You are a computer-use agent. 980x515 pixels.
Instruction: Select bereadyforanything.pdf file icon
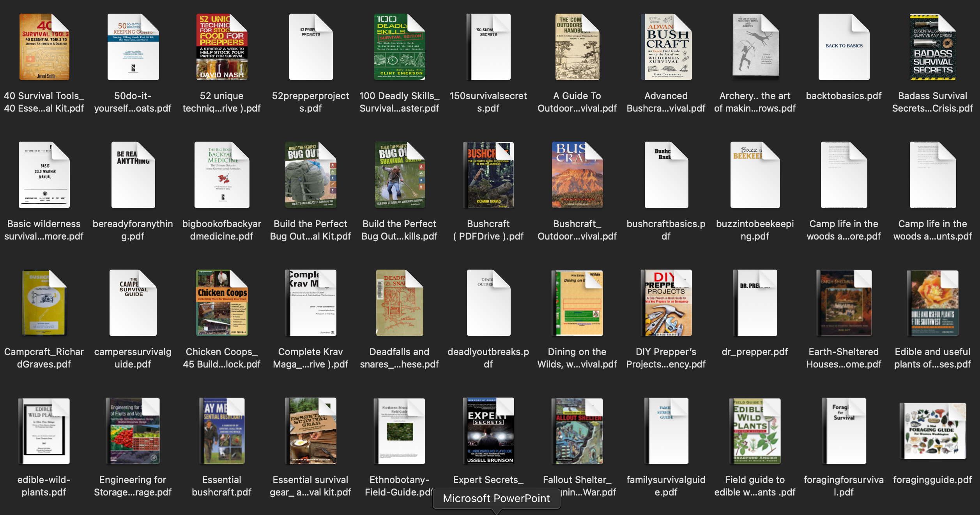click(x=133, y=175)
